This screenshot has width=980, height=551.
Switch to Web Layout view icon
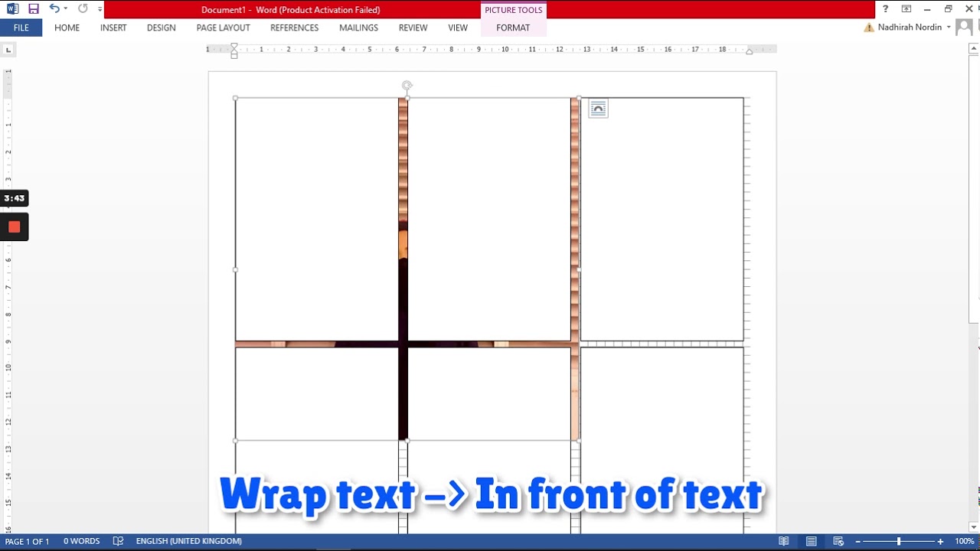(838, 541)
